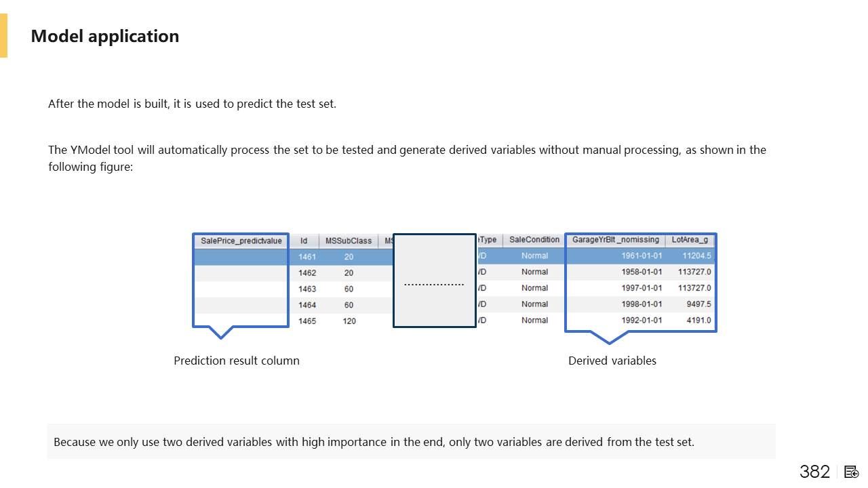Click the MSSubClass cell showing 120

coord(349,321)
